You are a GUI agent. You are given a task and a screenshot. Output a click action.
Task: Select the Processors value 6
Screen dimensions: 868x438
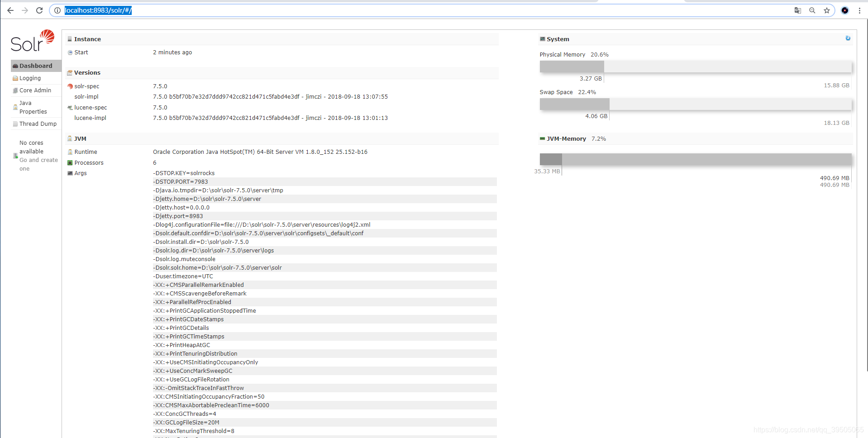click(x=155, y=163)
